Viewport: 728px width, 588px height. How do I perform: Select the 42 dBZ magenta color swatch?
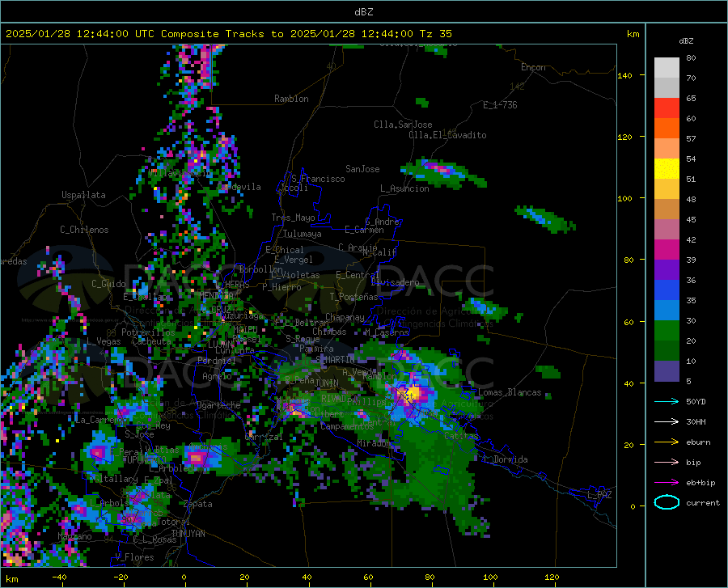[x=667, y=250]
